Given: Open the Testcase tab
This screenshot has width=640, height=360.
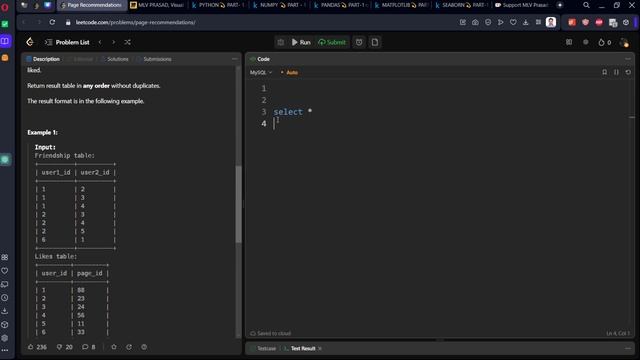Looking at the screenshot, I should click(x=263, y=349).
